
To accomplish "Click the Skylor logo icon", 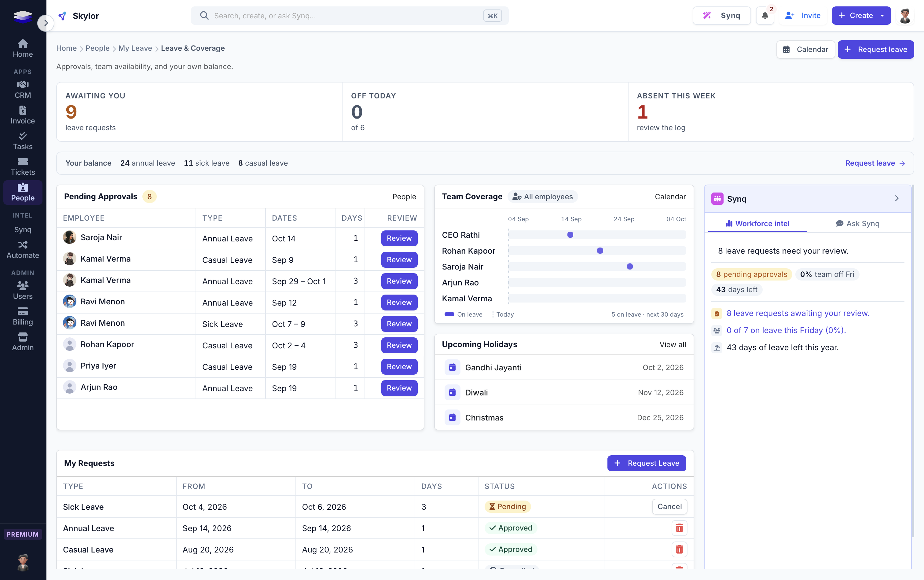I will point(63,16).
